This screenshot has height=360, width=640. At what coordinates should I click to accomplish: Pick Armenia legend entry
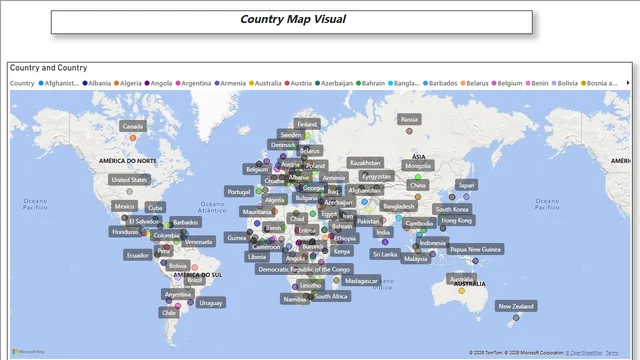pos(230,83)
